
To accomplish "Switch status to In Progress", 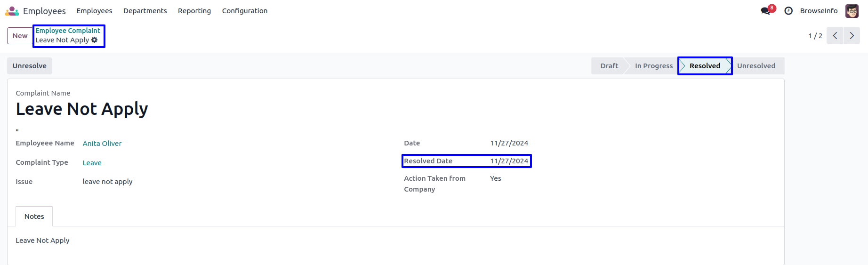I will coord(653,66).
